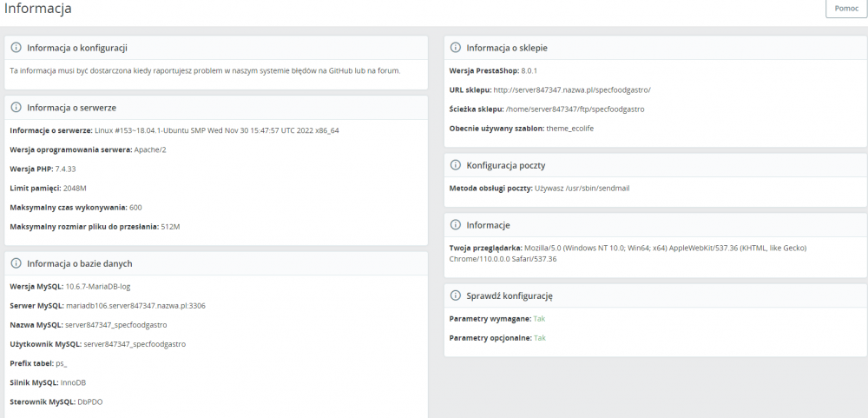Click info icon beside Sprawdź konfigurację
Screen dimensions: 868x418
click(456, 296)
